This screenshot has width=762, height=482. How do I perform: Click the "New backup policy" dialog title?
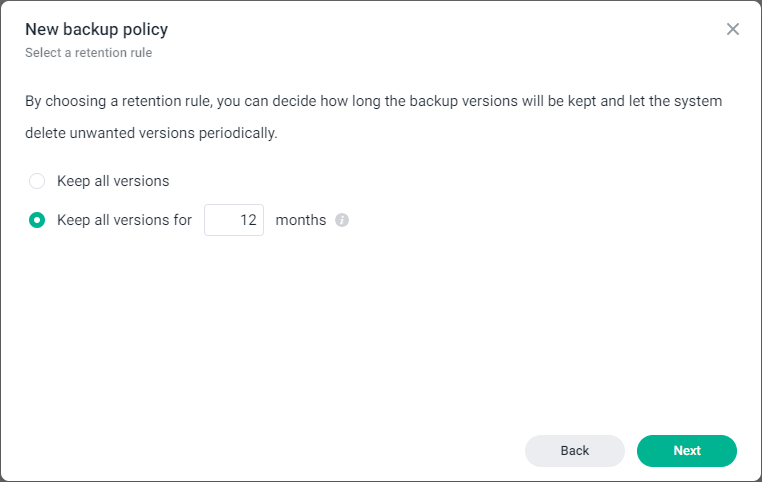point(97,29)
